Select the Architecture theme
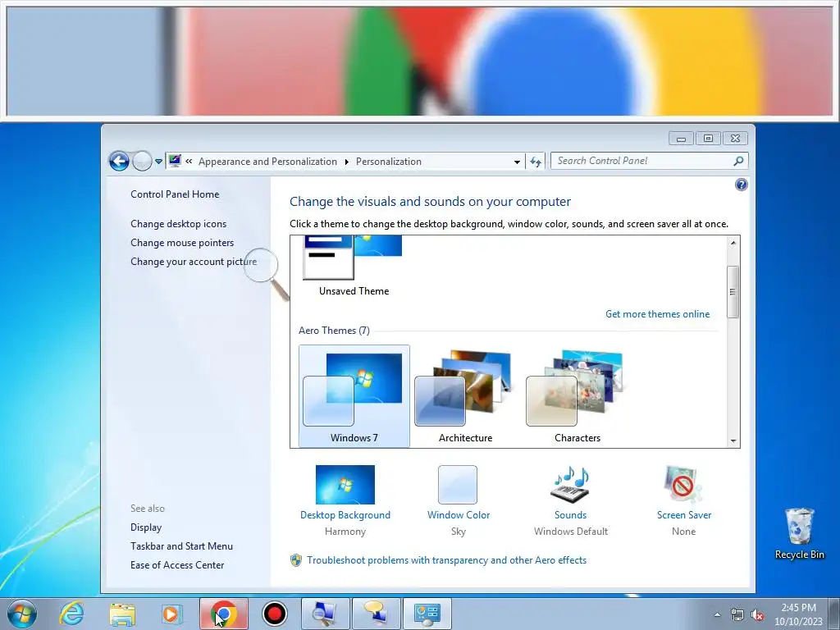The height and width of the screenshot is (630, 840). pos(466,395)
